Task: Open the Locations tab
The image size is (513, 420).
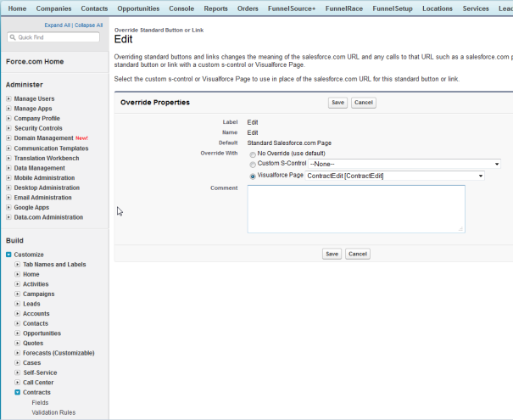Action: pyautogui.click(x=438, y=8)
